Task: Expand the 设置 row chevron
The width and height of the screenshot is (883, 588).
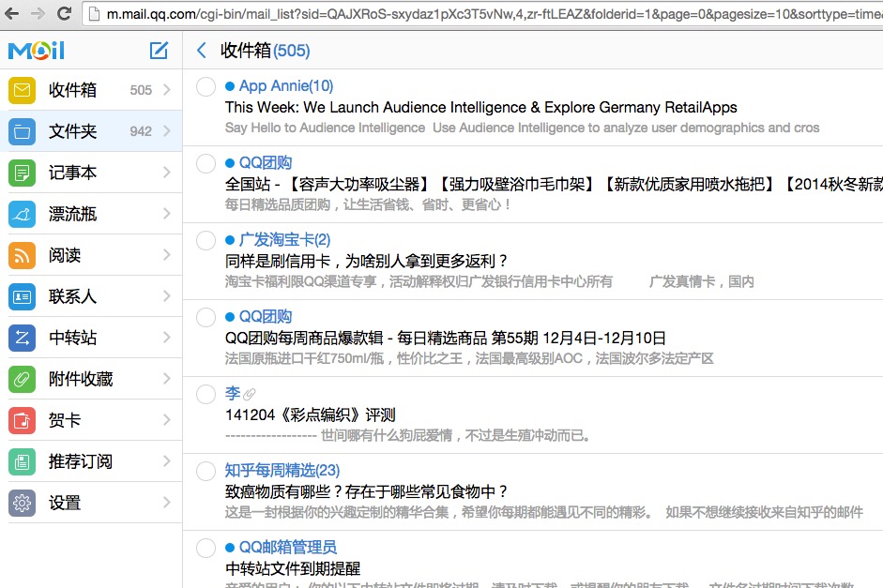Action: click(x=167, y=503)
